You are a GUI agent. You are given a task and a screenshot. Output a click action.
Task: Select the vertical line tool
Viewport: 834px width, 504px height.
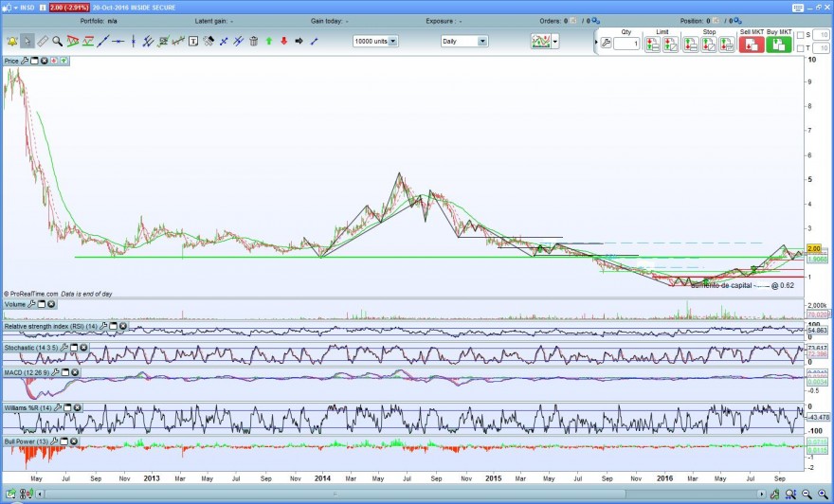click(133, 41)
